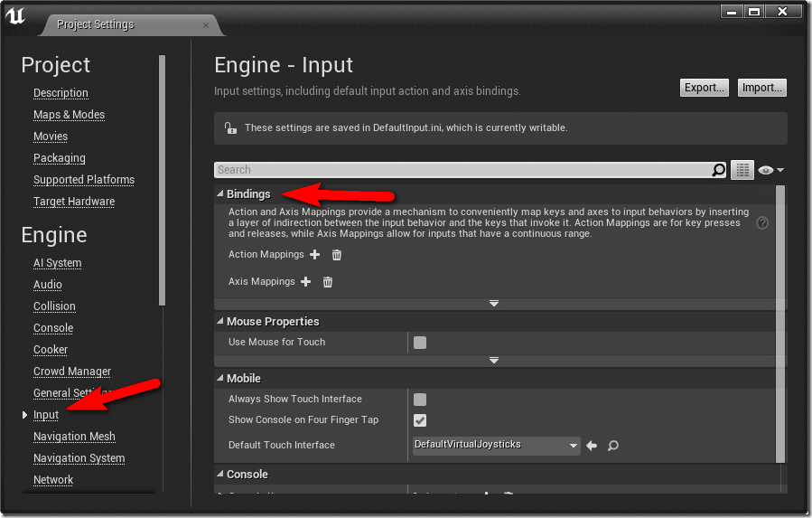The image size is (812, 518).
Task: Minimize the Project Settings window
Action: pos(732,12)
